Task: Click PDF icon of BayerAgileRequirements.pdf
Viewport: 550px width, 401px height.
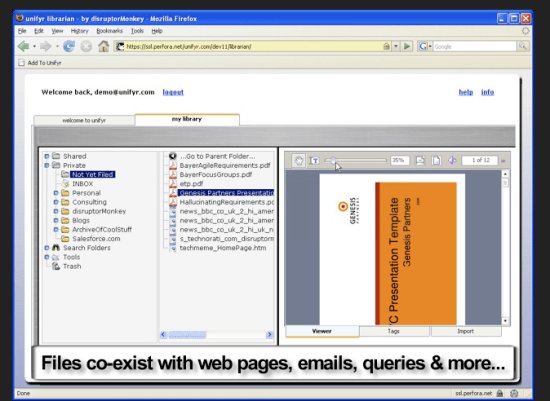Action: 173,165
